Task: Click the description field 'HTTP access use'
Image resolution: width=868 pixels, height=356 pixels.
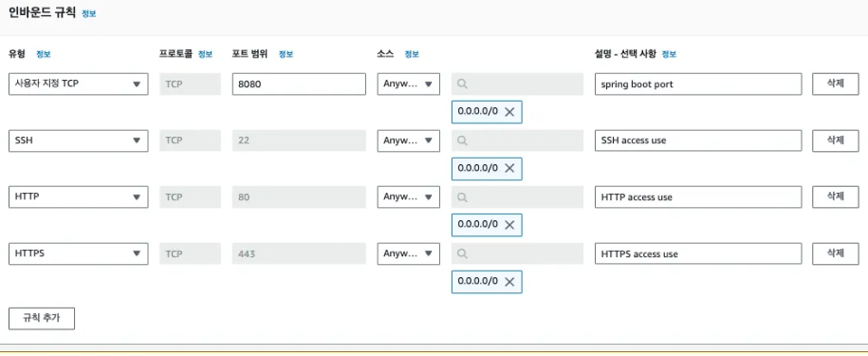Action: pos(698,197)
